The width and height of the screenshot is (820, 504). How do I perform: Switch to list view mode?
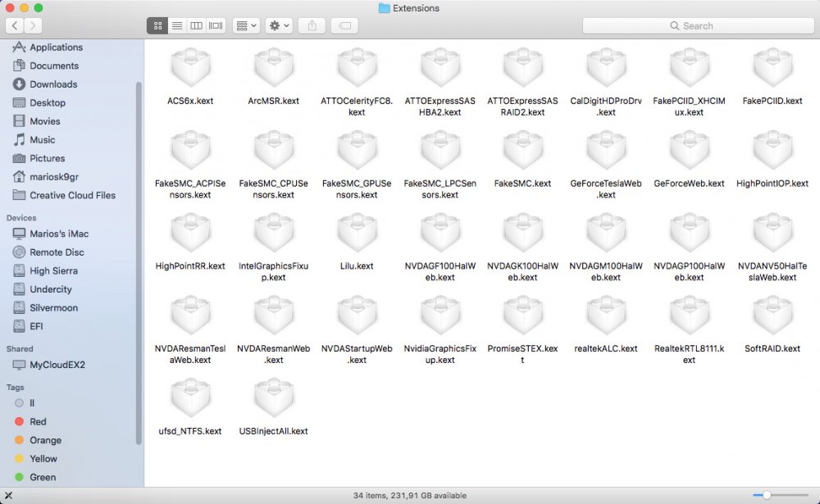tap(177, 25)
